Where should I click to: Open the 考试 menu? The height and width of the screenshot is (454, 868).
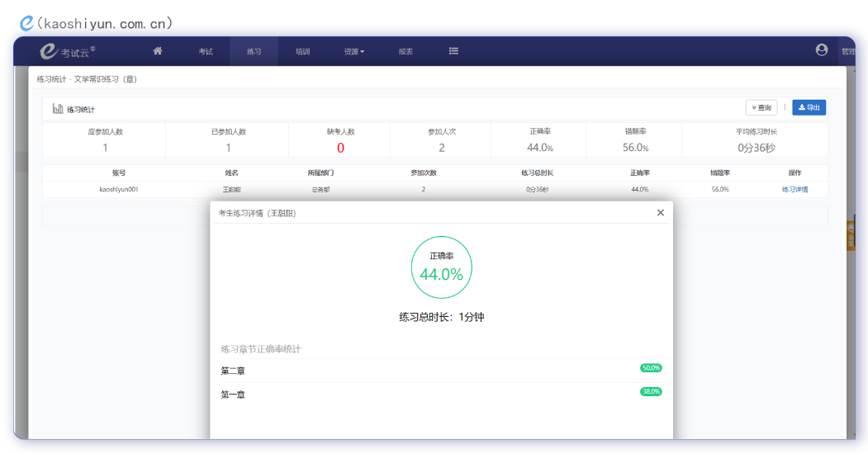click(206, 52)
